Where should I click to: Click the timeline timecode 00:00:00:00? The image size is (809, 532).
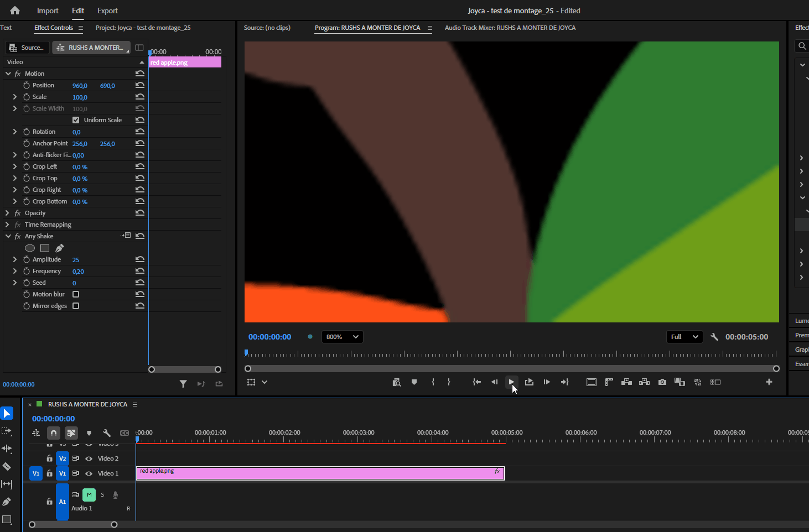(53, 419)
